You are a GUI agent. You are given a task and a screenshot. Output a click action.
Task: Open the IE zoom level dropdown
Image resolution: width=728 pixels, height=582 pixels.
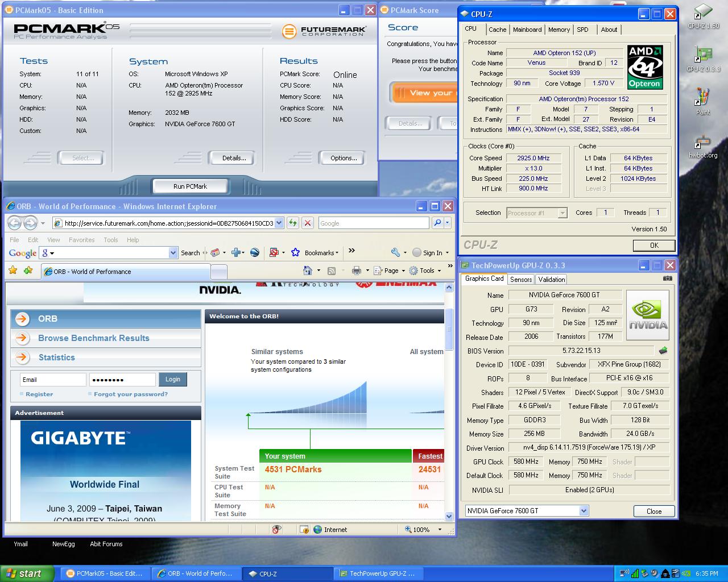[x=440, y=529]
